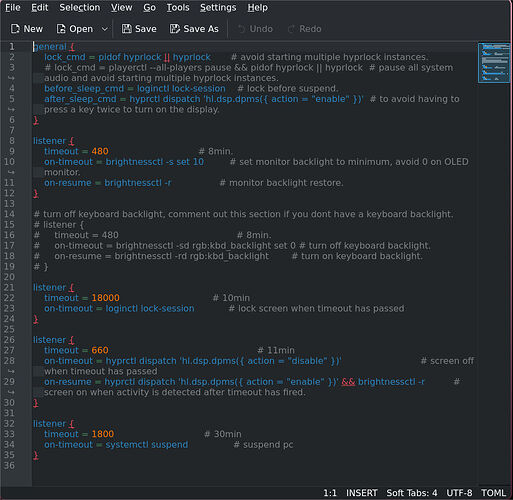
Task: Open the UTF-8 encoding selector
Action: click(459, 493)
